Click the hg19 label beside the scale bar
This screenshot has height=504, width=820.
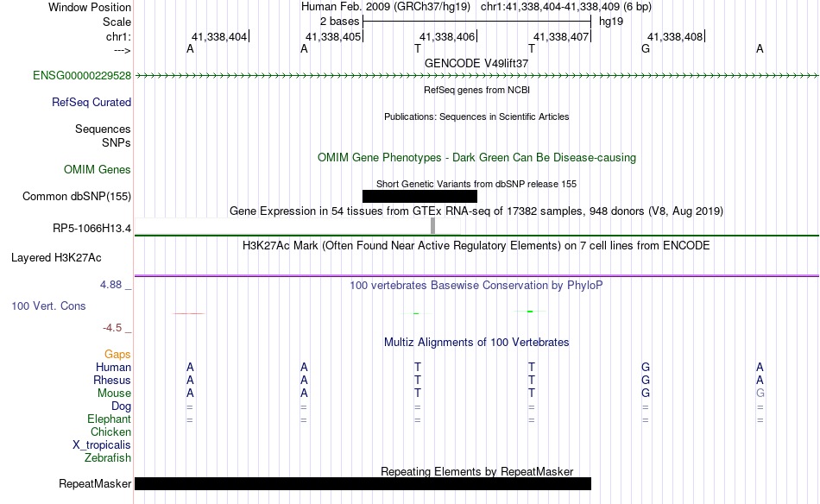[x=611, y=22]
